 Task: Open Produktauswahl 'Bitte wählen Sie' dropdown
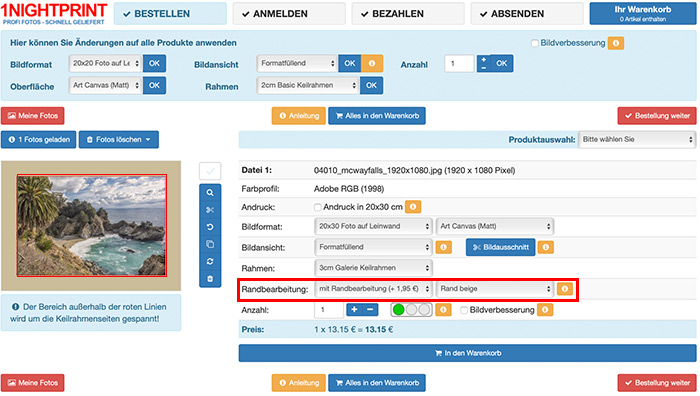click(637, 139)
